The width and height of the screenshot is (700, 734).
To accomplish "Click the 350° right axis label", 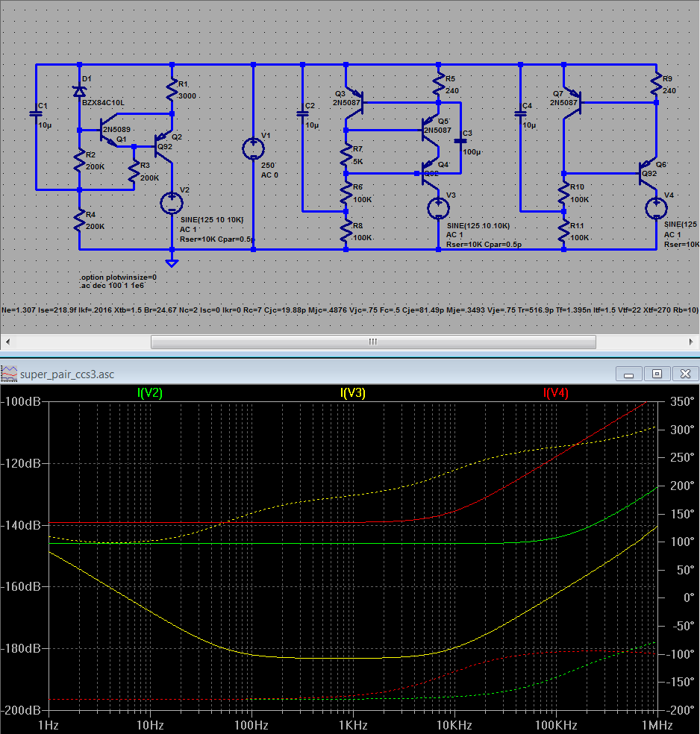I will (x=682, y=401).
